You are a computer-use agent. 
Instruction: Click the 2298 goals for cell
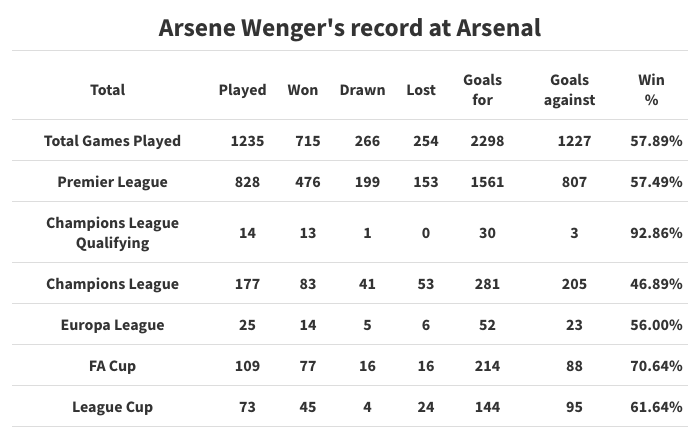(x=487, y=141)
